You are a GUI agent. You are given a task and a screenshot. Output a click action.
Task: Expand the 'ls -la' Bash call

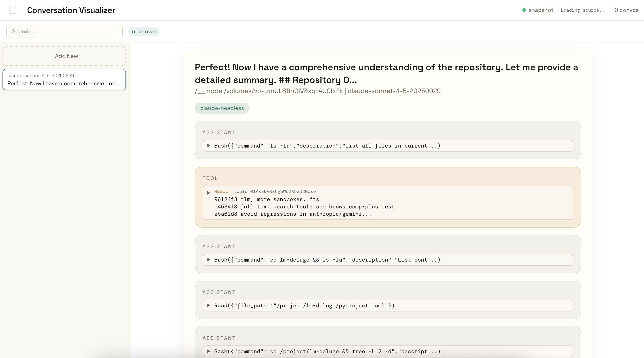[209, 146]
